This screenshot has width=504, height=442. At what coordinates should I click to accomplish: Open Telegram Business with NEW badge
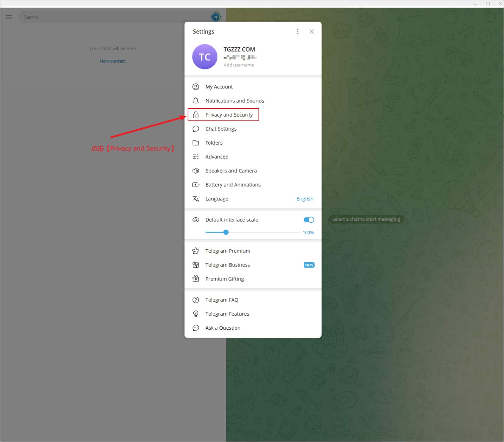pos(228,265)
